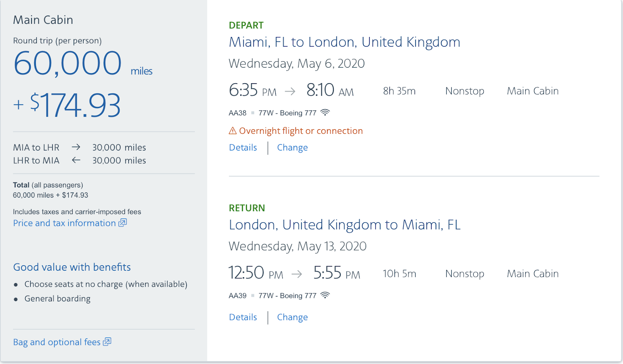
Task: Click the overnight flight warning triangle icon
Action: click(232, 131)
